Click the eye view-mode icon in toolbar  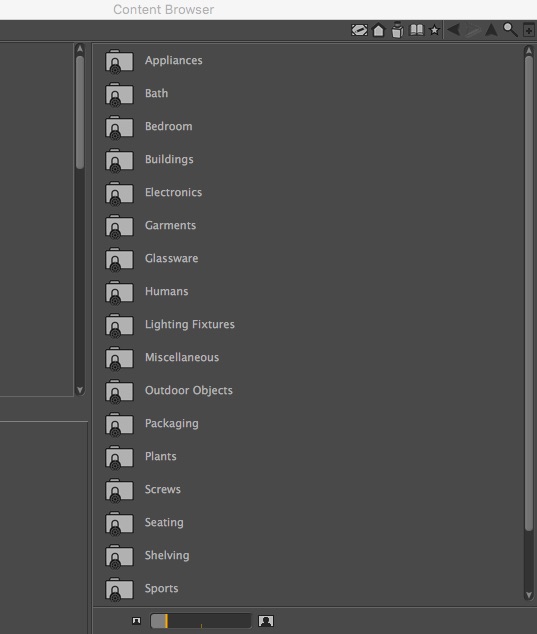(359, 30)
